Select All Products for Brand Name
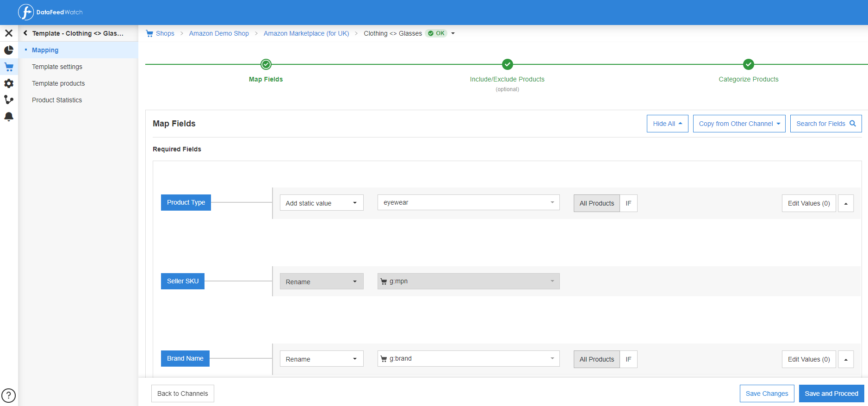868x406 pixels. pos(597,359)
